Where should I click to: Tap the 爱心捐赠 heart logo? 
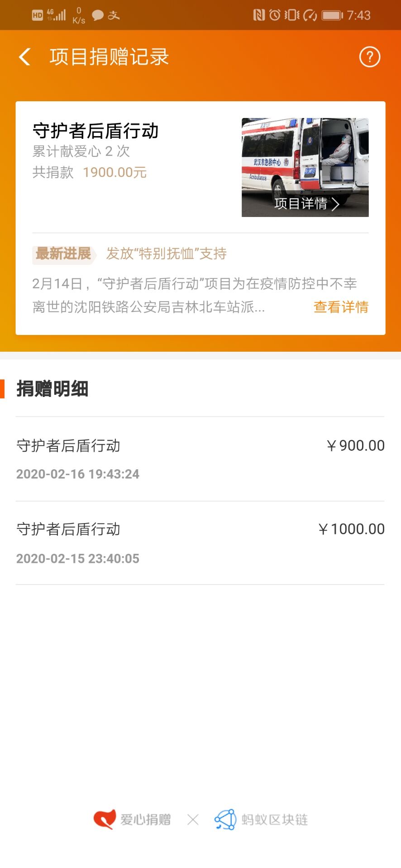(105, 819)
